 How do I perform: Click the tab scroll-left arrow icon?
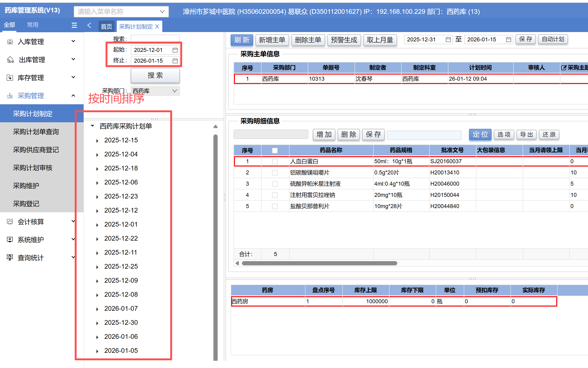(89, 25)
